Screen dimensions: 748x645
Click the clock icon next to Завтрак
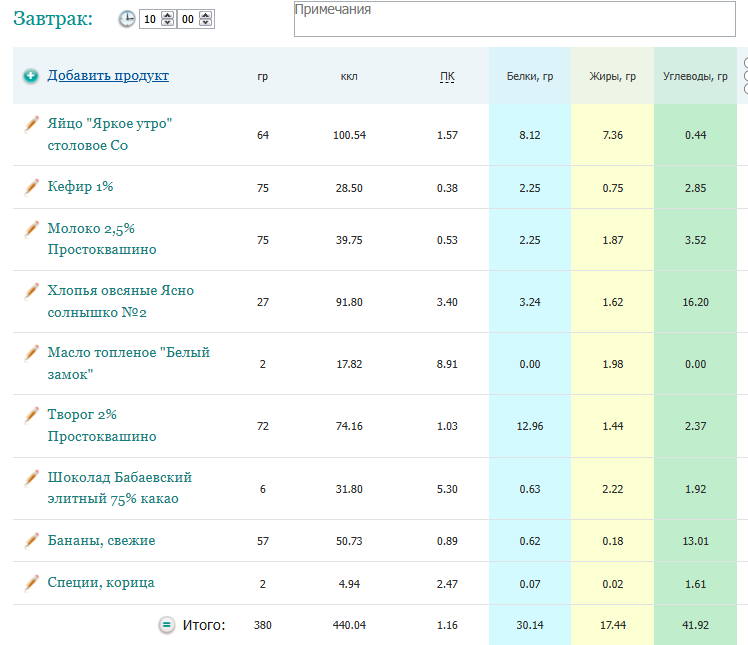[x=126, y=19]
